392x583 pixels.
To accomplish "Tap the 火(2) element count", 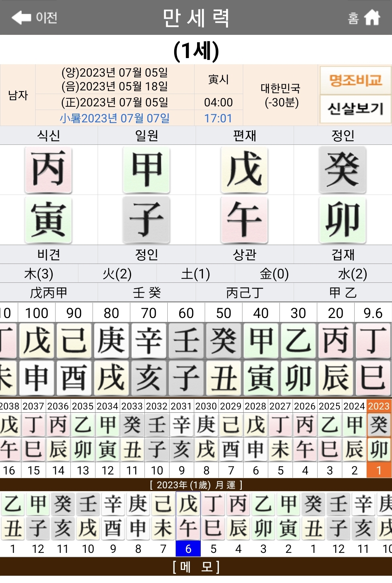I will [x=117, y=274].
